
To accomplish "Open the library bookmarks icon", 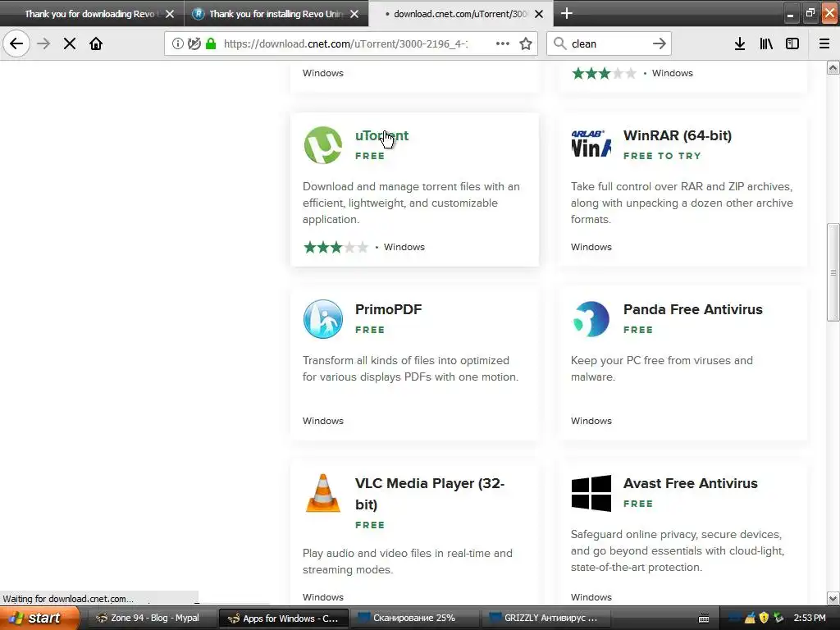I will tap(766, 43).
